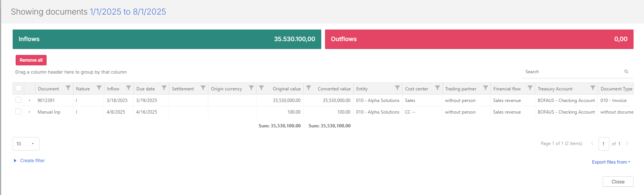Toggle the select-all header checkbox
The image size is (644, 195).
point(19,89)
